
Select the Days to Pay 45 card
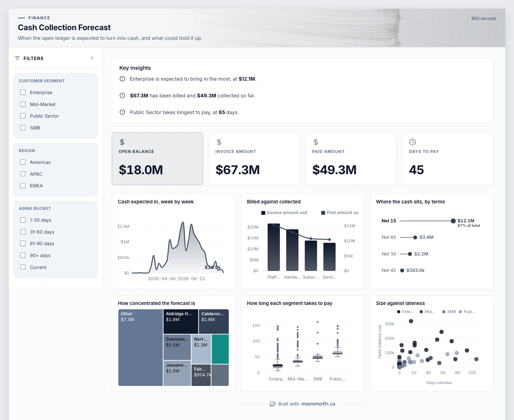click(448, 159)
